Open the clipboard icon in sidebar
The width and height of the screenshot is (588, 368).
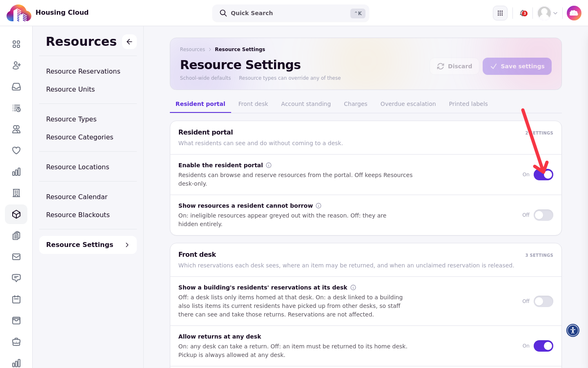(x=16, y=236)
